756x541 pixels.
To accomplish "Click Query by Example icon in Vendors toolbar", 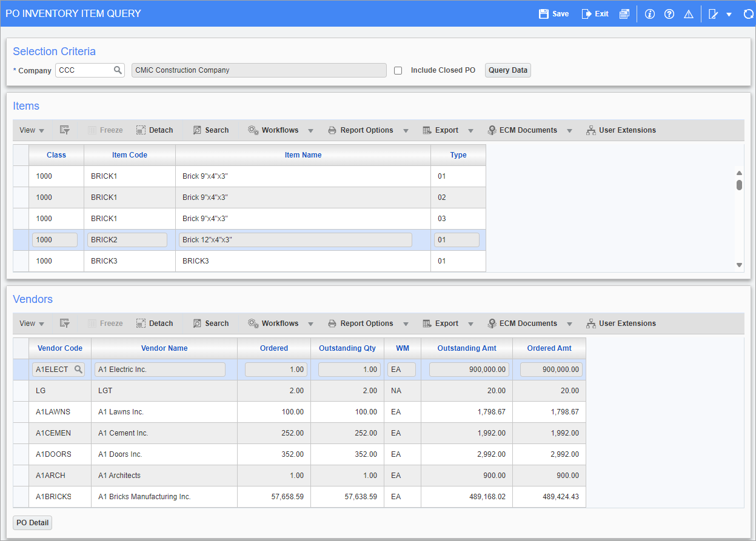I will pyautogui.click(x=65, y=324).
